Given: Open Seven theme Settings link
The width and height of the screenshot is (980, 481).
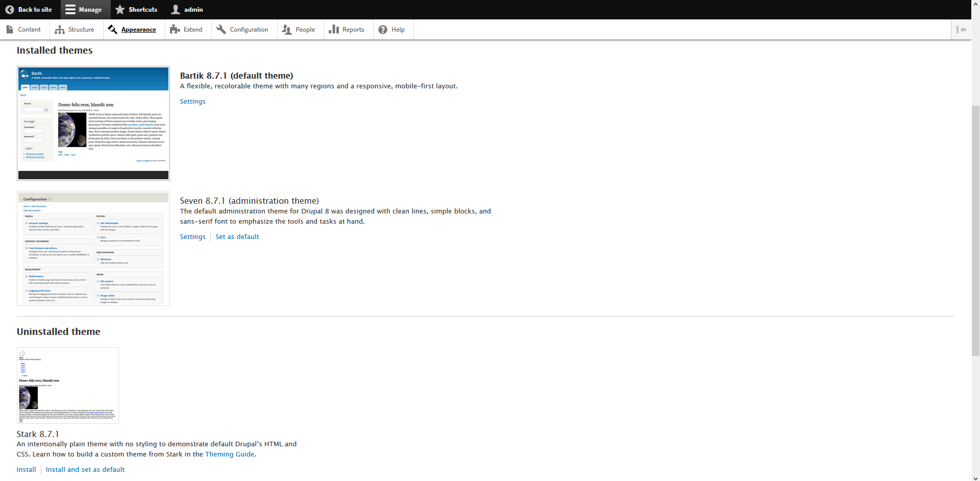Looking at the screenshot, I should 192,237.
